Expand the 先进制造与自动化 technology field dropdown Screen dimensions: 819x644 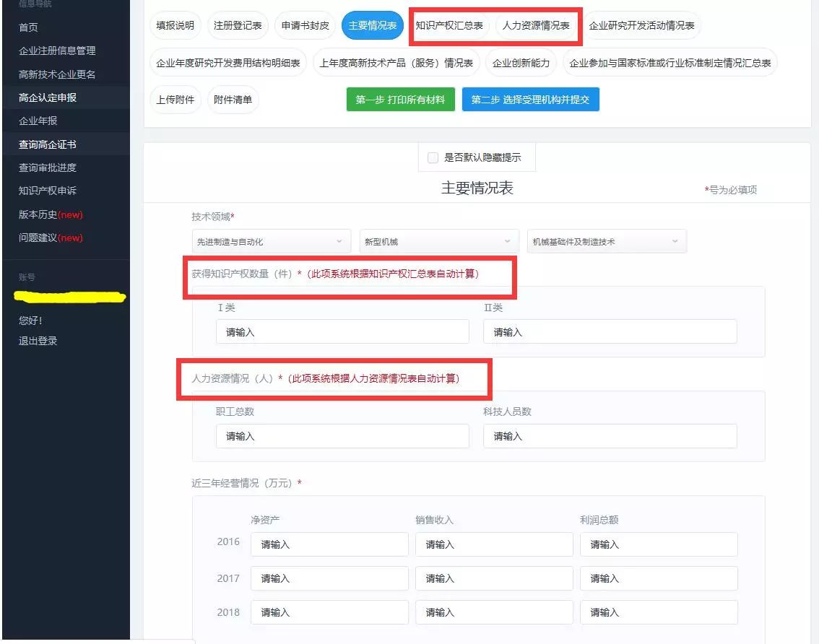coord(270,240)
